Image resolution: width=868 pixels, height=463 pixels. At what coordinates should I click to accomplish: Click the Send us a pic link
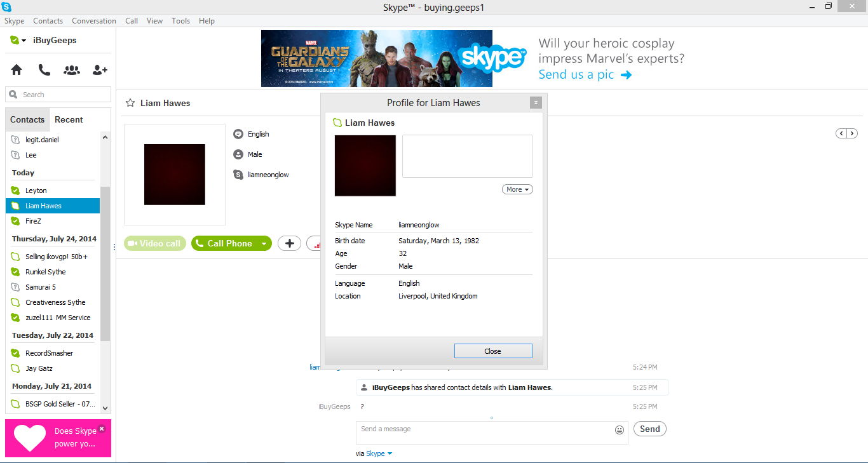coord(585,74)
